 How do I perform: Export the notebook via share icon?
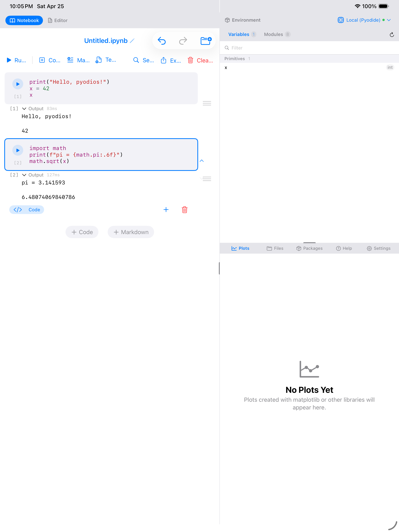click(x=171, y=60)
